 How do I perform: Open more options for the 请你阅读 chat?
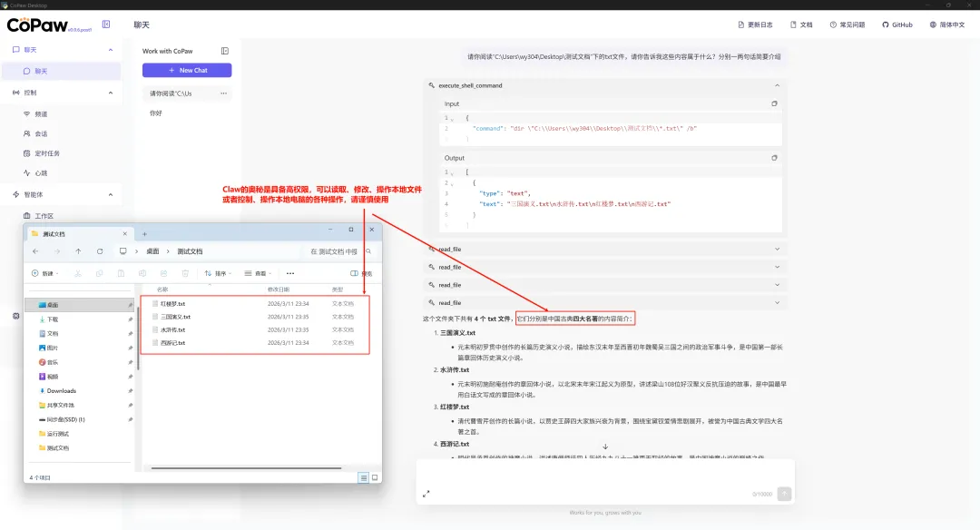pyautogui.click(x=224, y=93)
